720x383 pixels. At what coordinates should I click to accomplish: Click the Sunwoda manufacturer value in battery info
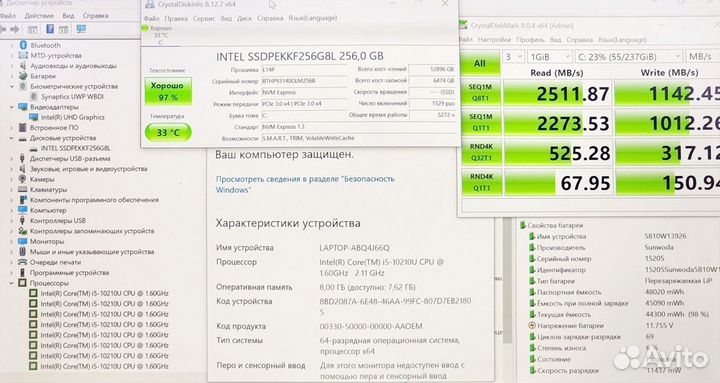tap(658, 248)
